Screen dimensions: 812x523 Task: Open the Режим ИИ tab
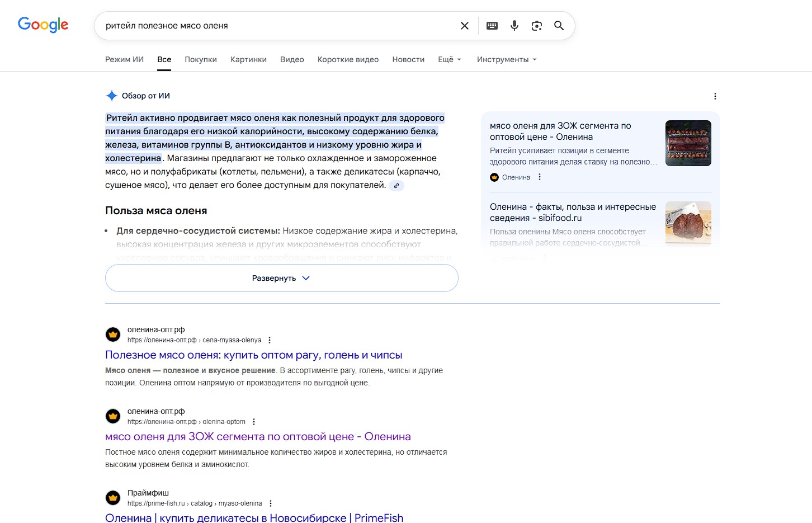[x=124, y=59]
